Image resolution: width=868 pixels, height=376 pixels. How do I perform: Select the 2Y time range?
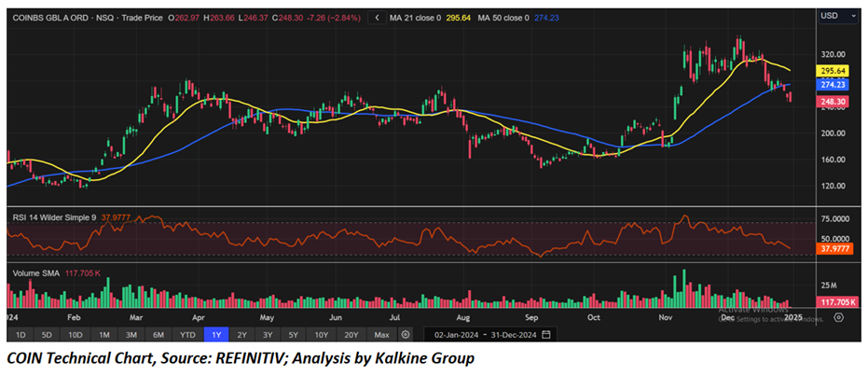242,335
